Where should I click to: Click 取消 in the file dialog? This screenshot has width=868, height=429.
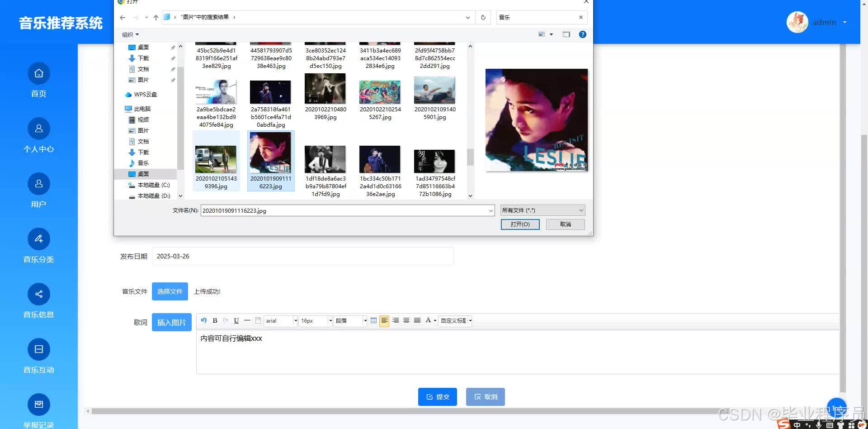(x=566, y=224)
